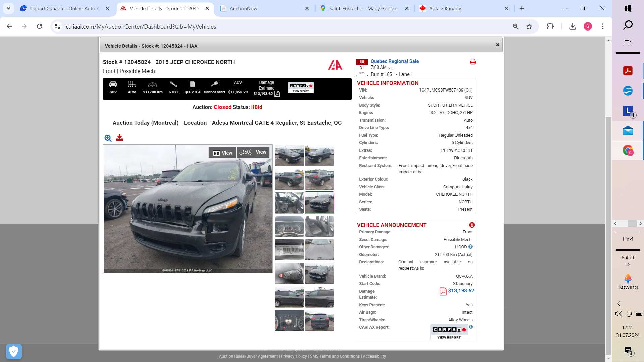Open HD View of the vehicle photo

(x=222, y=153)
